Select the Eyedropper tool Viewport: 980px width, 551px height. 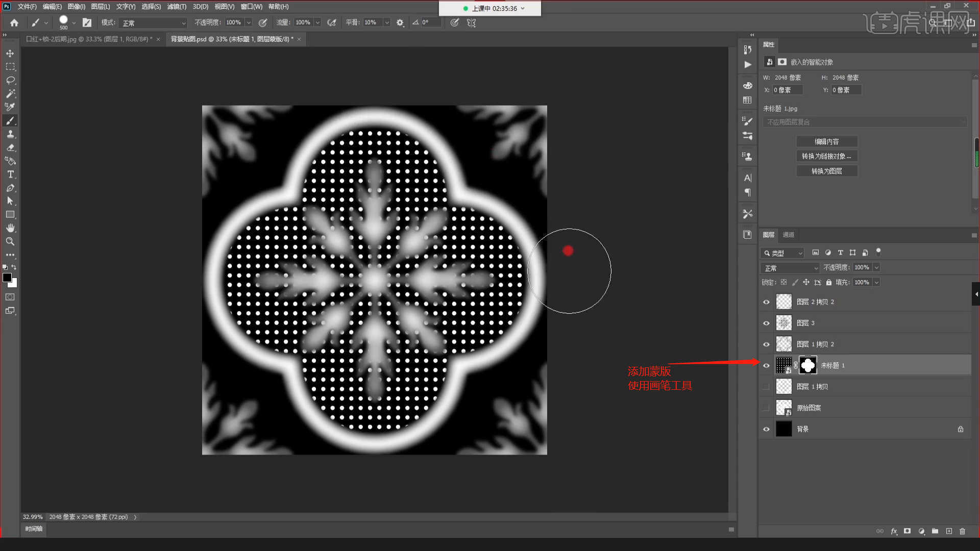click(x=10, y=107)
